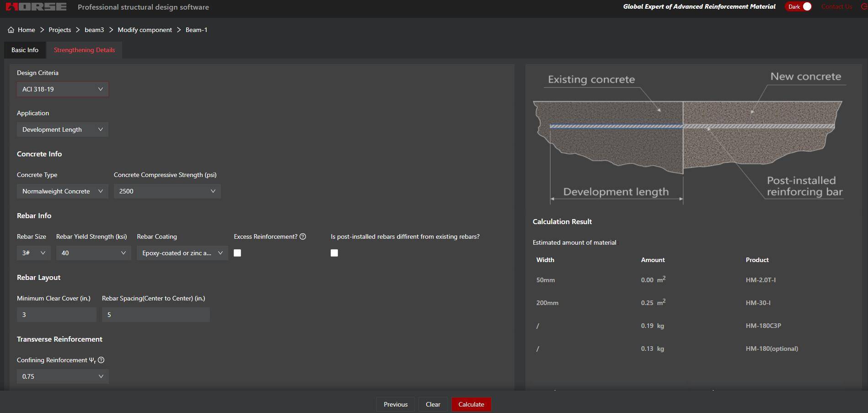Switch to the Basic Info tab
This screenshot has height=413, width=868.
(x=25, y=50)
